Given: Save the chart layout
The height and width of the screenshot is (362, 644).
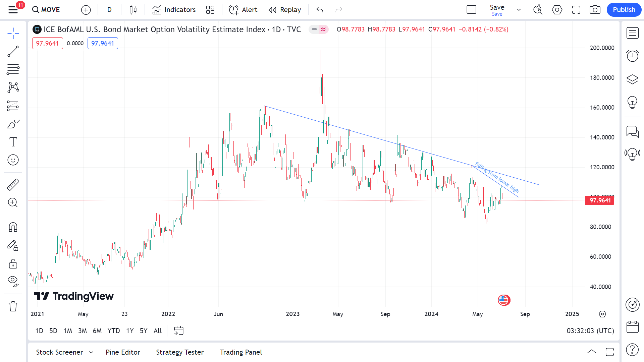Looking at the screenshot, I should click(497, 10).
